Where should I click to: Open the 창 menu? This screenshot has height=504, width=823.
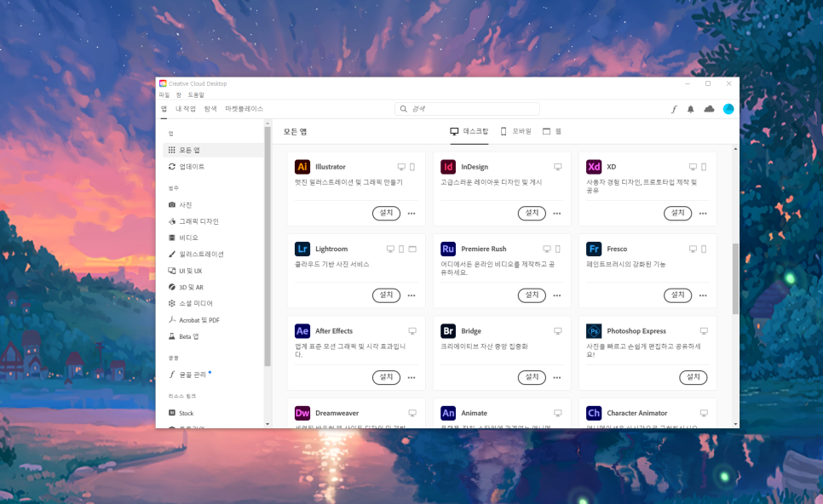(179, 95)
